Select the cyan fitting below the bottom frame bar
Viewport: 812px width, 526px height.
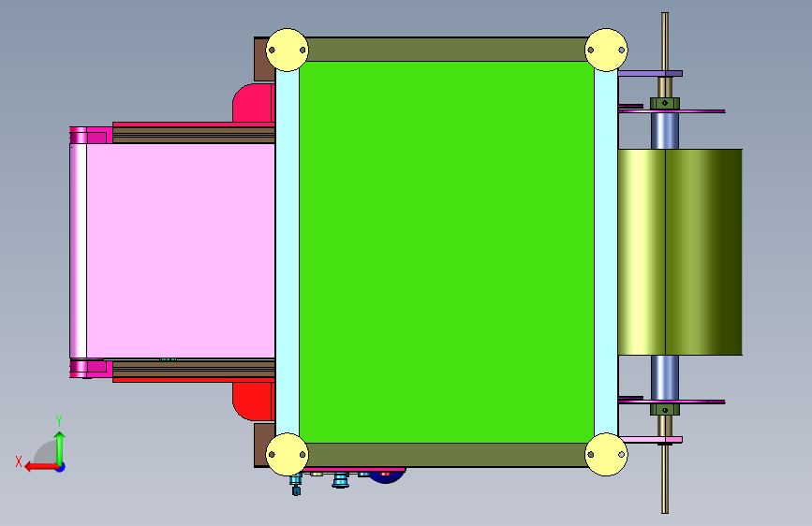point(340,479)
